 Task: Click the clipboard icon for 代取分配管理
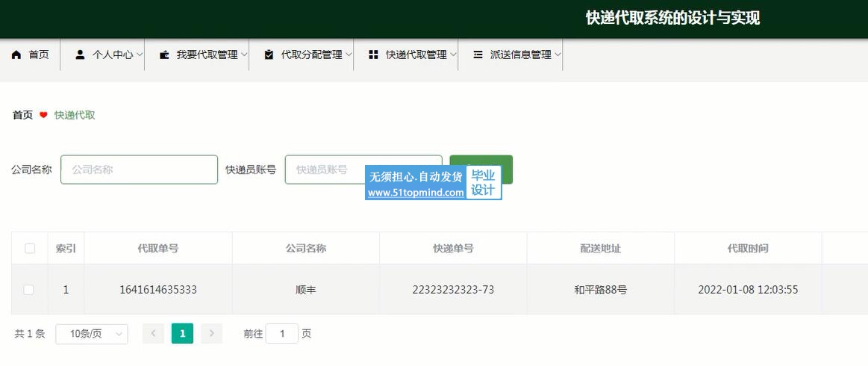coord(269,55)
